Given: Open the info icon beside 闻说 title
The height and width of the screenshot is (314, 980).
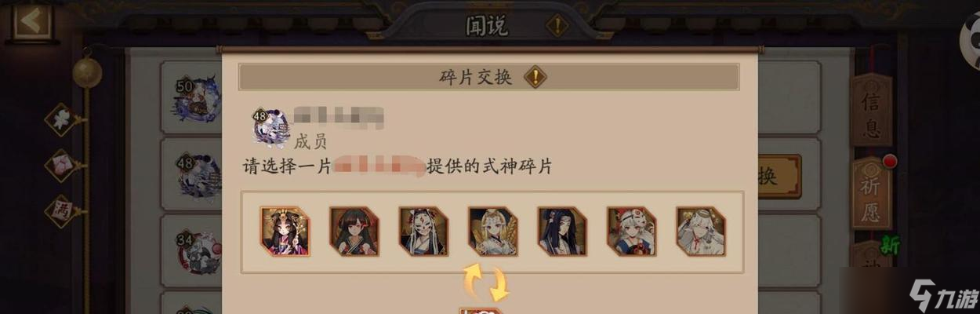Looking at the screenshot, I should pyautogui.click(x=557, y=25).
